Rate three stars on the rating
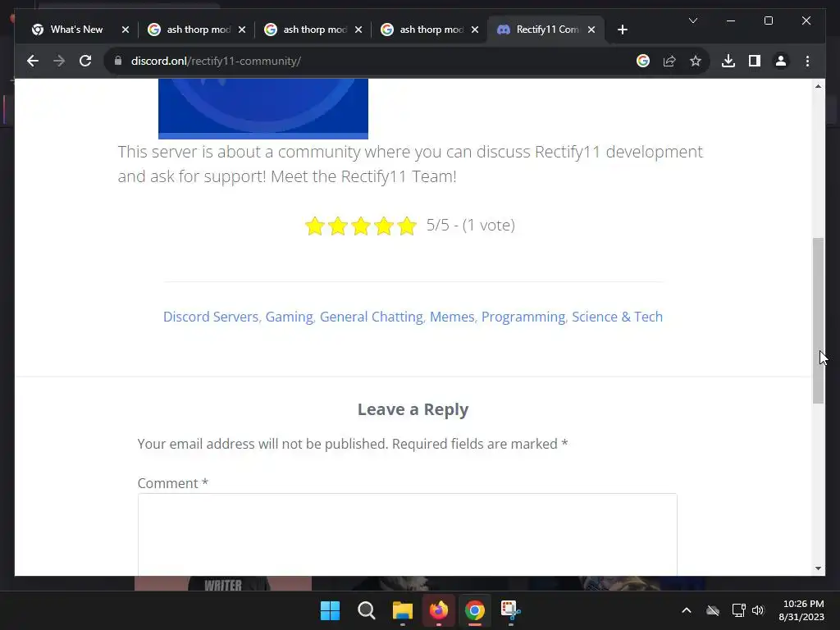The width and height of the screenshot is (840, 630). pos(361,226)
